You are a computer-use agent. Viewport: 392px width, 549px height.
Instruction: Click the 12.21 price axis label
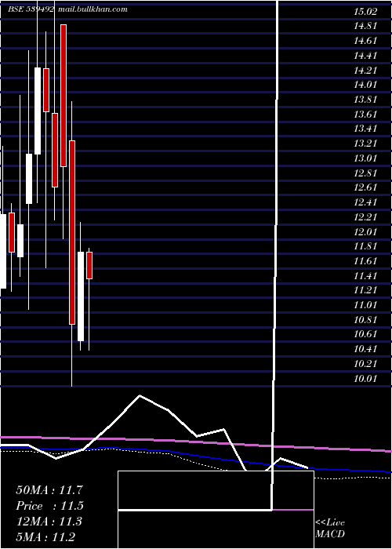coord(365,216)
